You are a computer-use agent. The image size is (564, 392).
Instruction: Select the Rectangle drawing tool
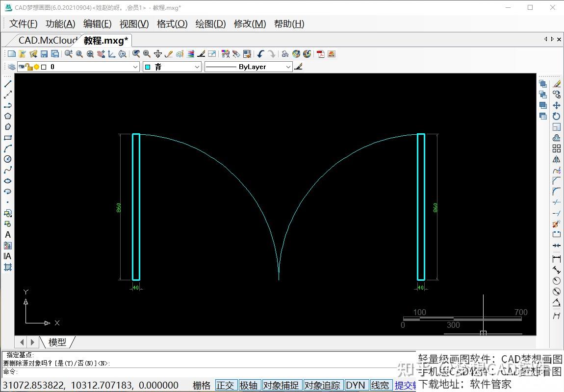tap(7, 138)
